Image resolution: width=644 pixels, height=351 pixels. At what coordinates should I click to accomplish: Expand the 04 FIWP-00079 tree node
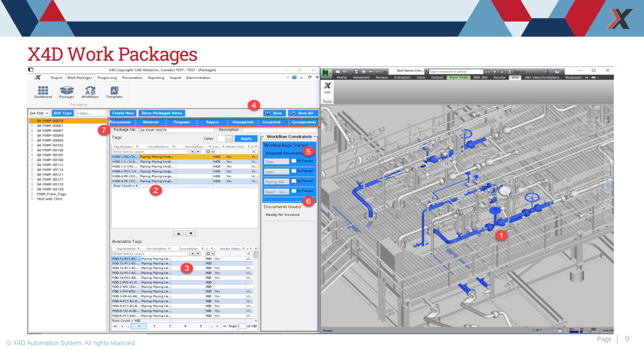click(32, 121)
